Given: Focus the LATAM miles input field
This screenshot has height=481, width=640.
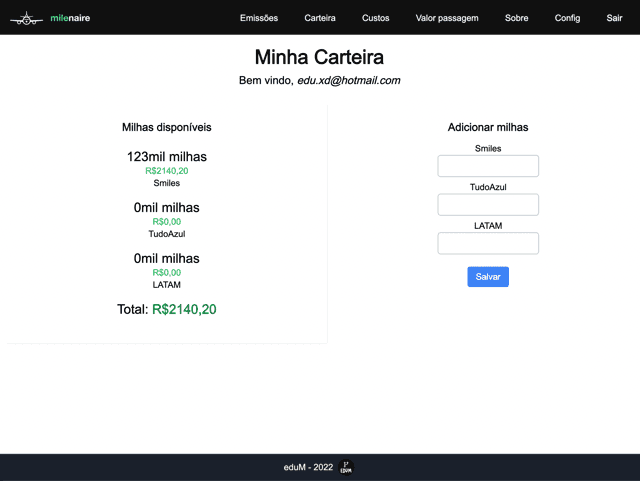Looking at the screenshot, I should [488, 243].
